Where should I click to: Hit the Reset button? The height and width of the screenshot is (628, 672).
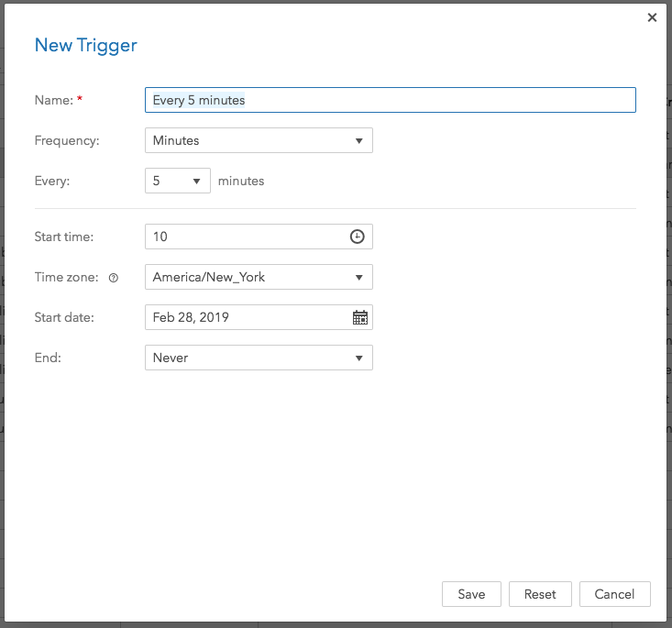[x=540, y=594]
